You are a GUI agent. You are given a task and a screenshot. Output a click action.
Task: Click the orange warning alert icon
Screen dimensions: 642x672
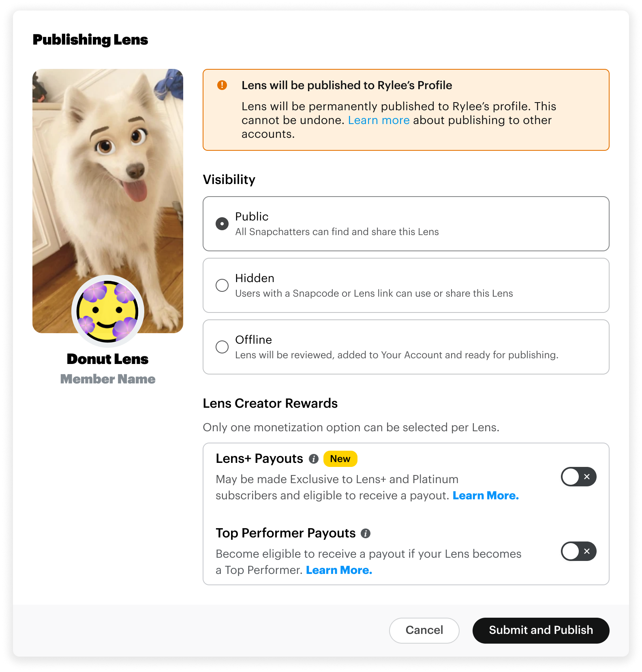tap(222, 85)
